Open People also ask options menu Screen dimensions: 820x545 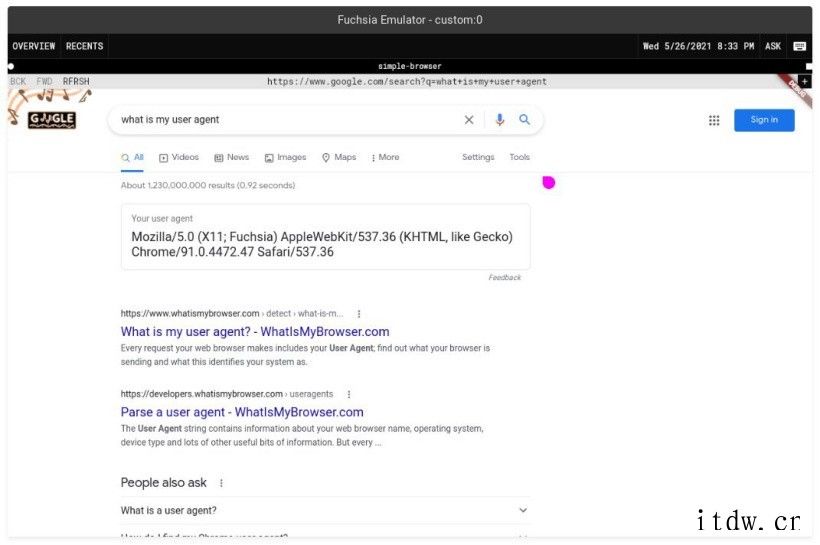pos(221,483)
